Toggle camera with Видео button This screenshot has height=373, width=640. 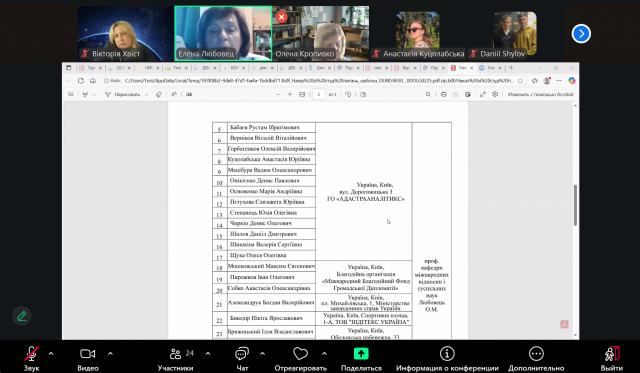pos(88,358)
